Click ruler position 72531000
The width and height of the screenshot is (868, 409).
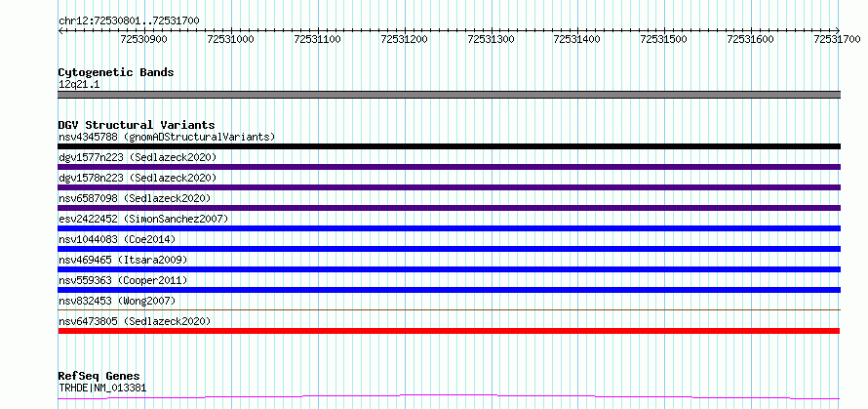point(230,39)
